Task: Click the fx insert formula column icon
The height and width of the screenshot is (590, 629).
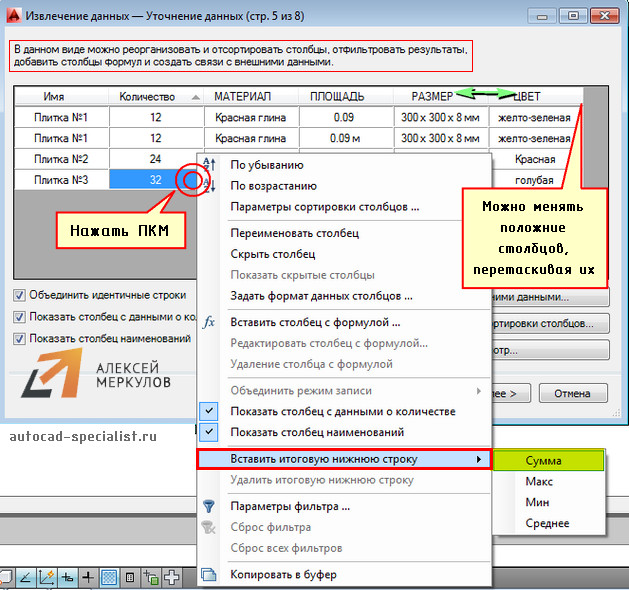Action: click(209, 323)
